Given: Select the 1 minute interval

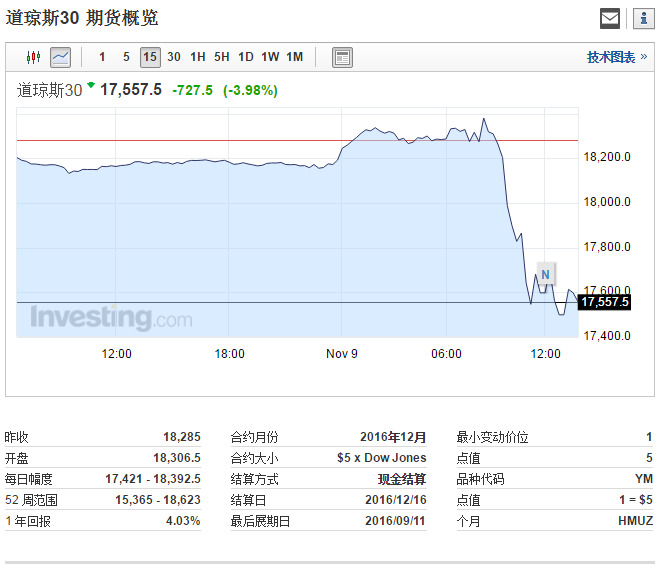Looking at the screenshot, I should (x=102, y=57).
